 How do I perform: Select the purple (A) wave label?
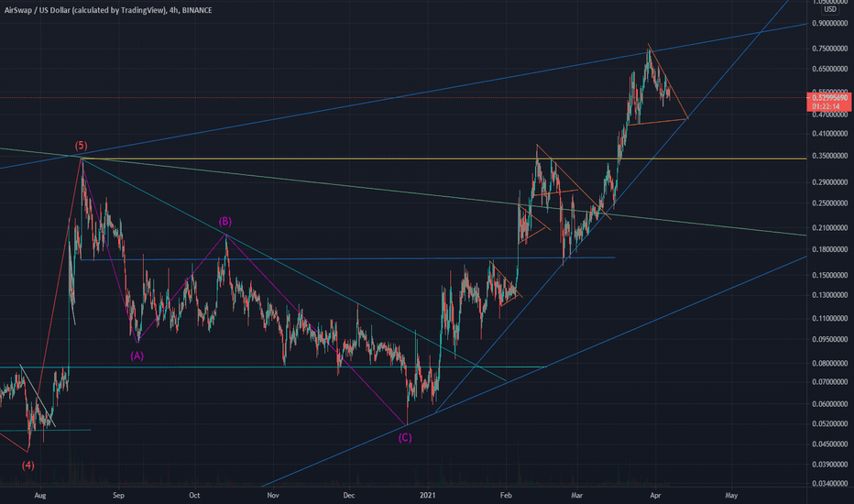point(137,356)
